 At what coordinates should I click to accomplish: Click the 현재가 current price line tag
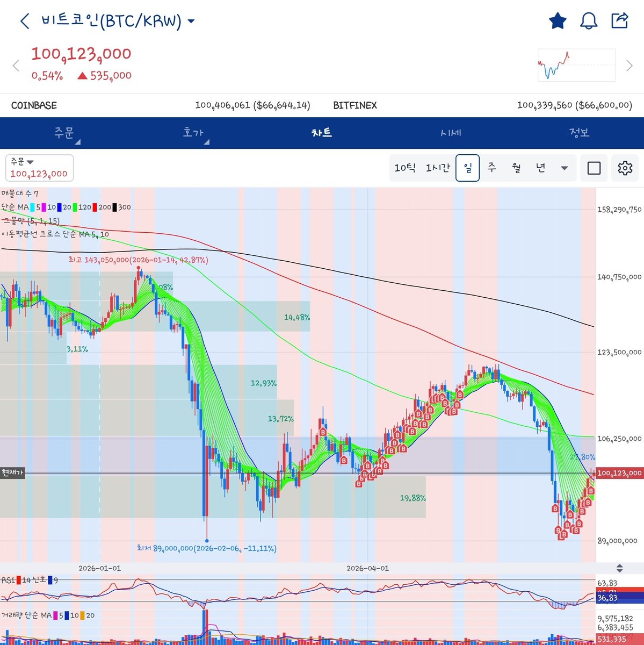(x=13, y=473)
